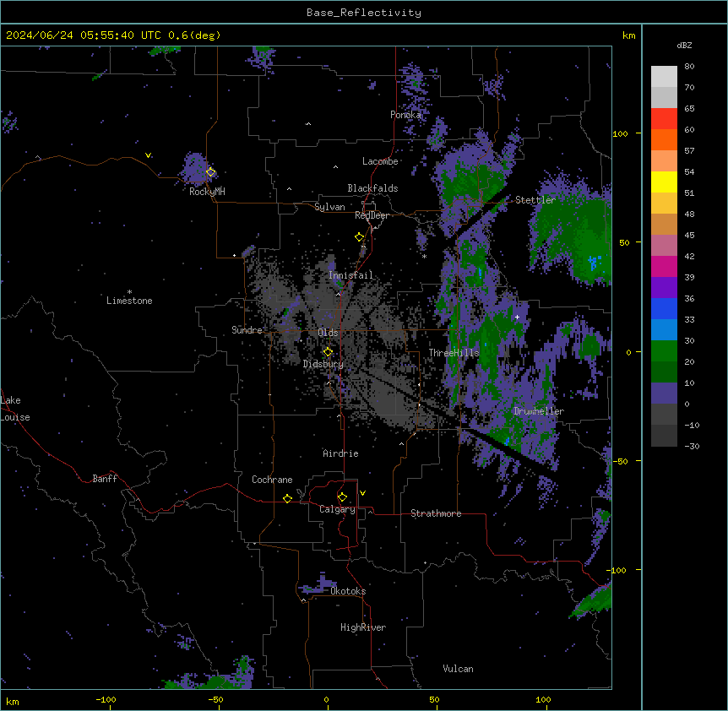Click the yellow marker south of RedDeer
This screenshot has width=728, height=711.
[x=360, y=237]
